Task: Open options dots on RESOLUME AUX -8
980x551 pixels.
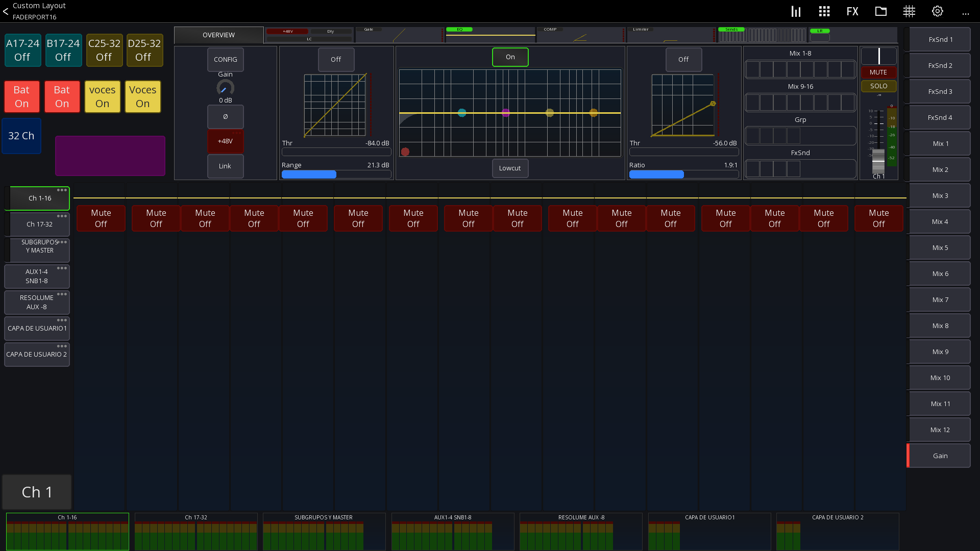Action: [x=62, y=294]
